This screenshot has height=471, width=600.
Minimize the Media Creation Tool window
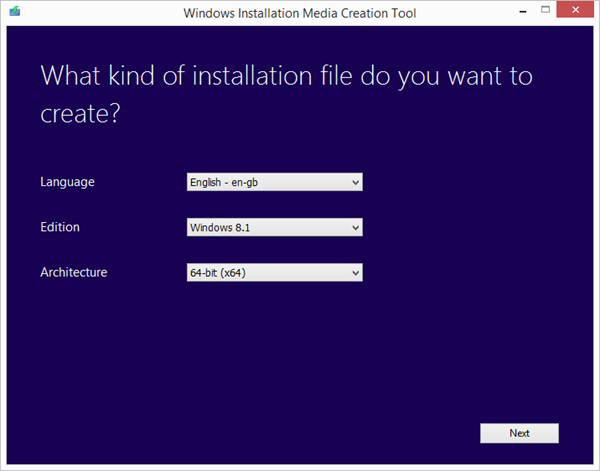pyautogui.click(x=523, y=11)
